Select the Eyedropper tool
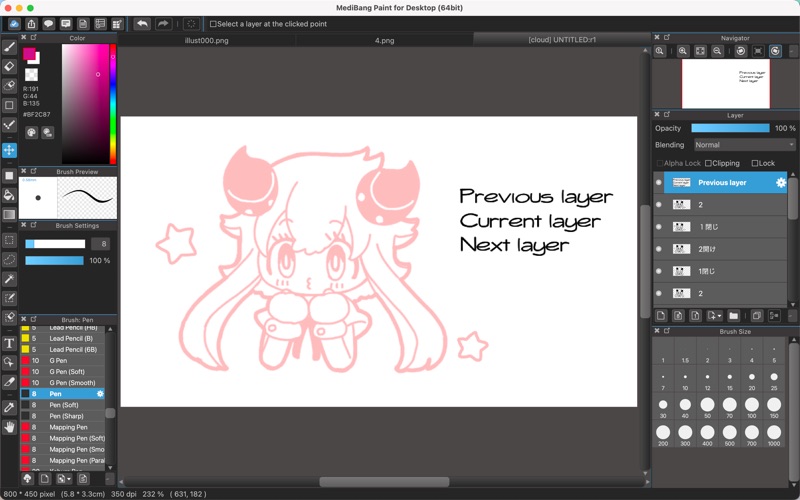This screenshot has height=500, width=800. click(x=9, y=407)
